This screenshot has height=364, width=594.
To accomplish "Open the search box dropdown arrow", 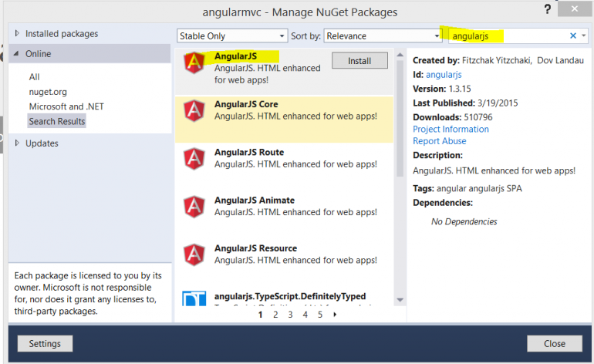I will pyautogui.click(x=583, y=36).
